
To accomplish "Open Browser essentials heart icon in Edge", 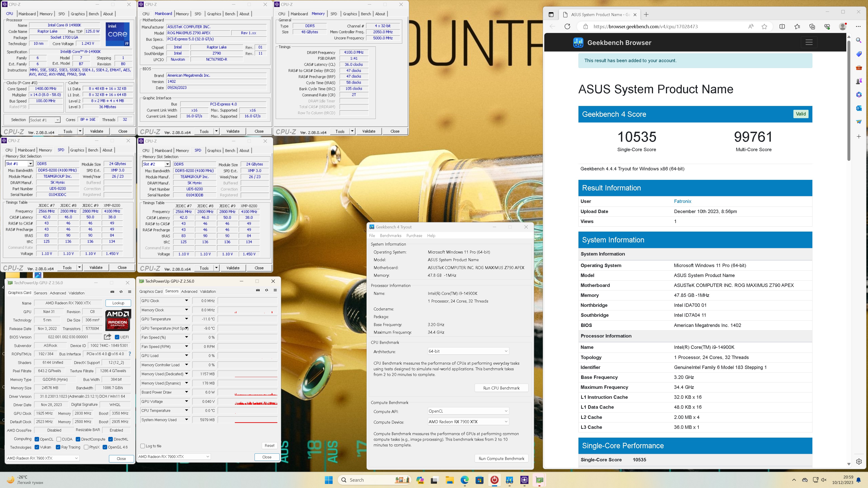I will [827, 27].
